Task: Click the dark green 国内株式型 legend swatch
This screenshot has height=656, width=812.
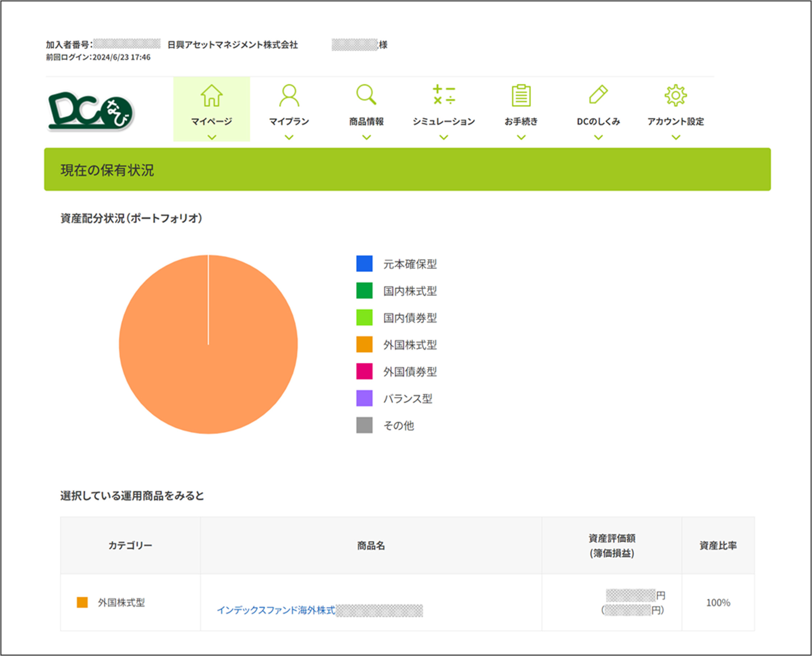Action: tap(364, 291)
